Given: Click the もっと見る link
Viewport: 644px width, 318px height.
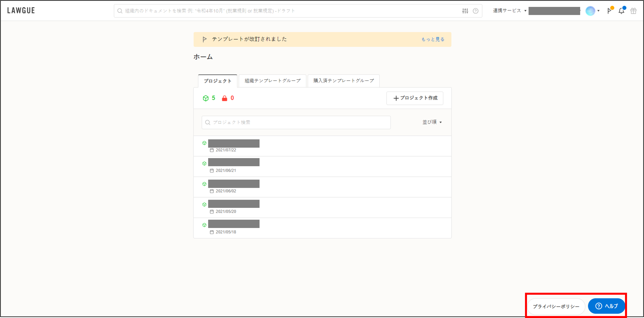Looking at the screenshot, I should [433, 39].
